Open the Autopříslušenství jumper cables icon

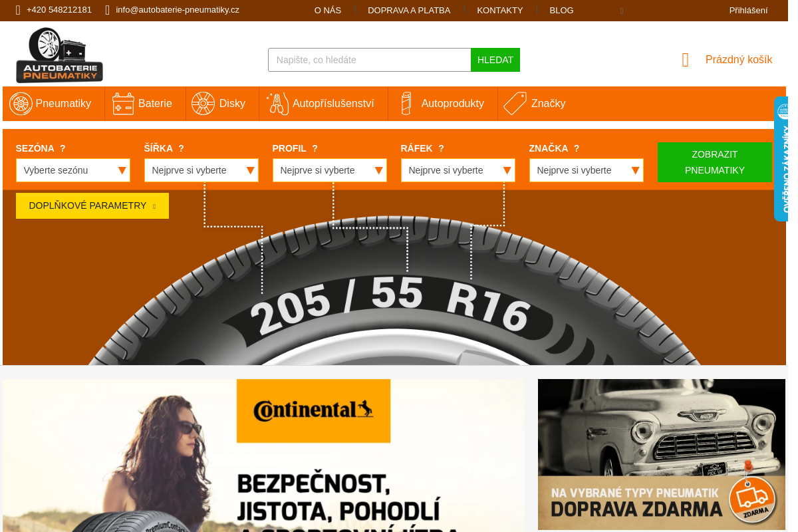click(277, 104)
